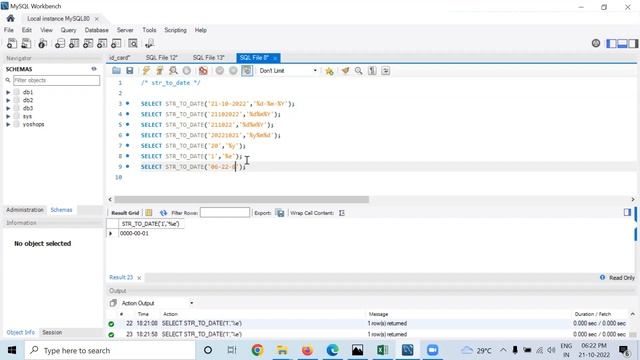The width and height of the screenshot is (640, 360).
Task: Commit the transaction icon
Action: (x=220, y=71)
